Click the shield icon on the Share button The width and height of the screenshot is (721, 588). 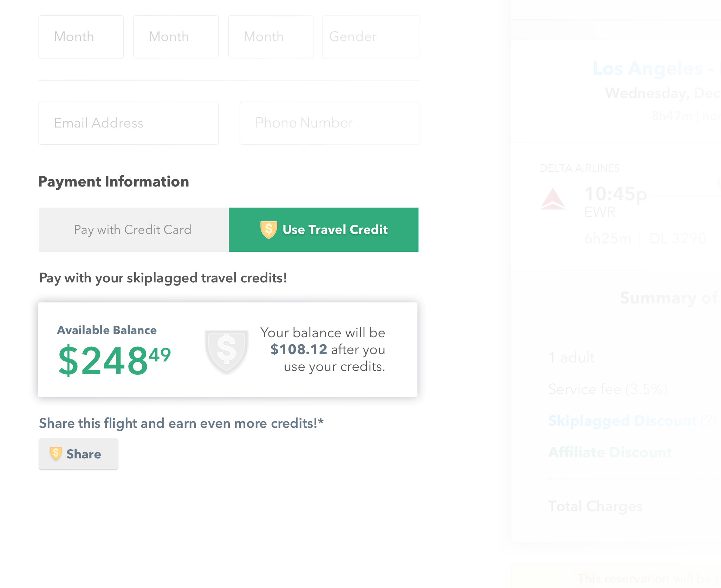point(57,454)
